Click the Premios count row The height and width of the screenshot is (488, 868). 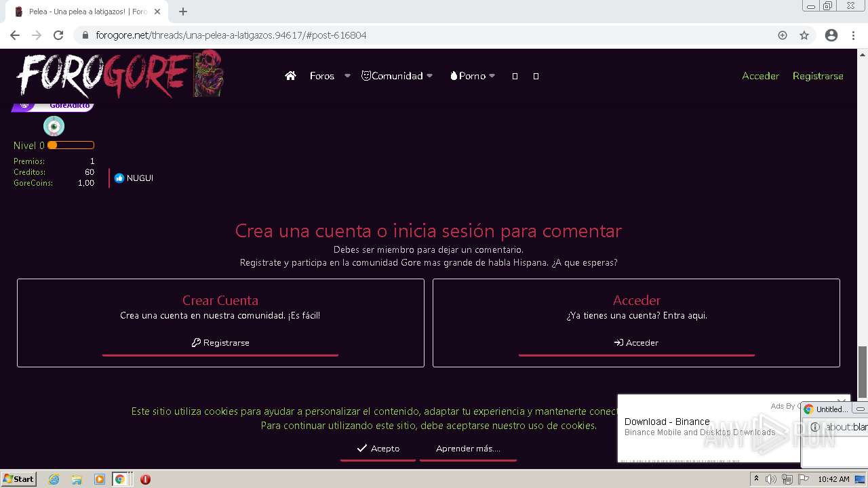(54, 161)
